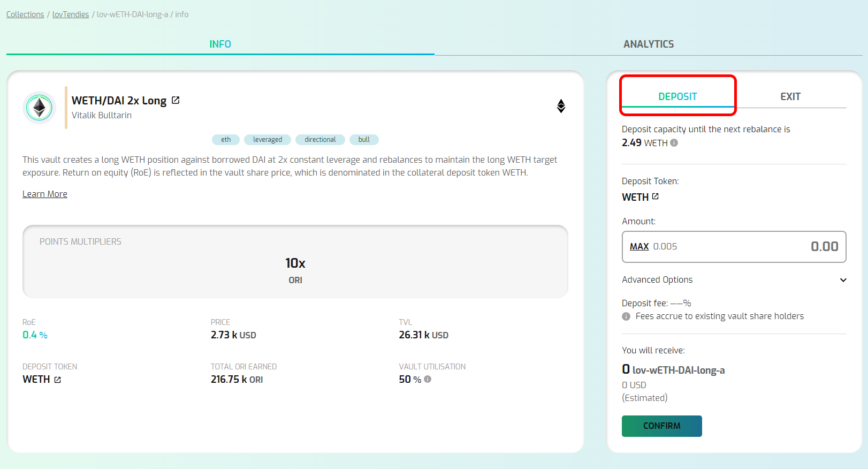Click the bull tag chip
This screenshot has height=469, width=868.
pos(364,140)
